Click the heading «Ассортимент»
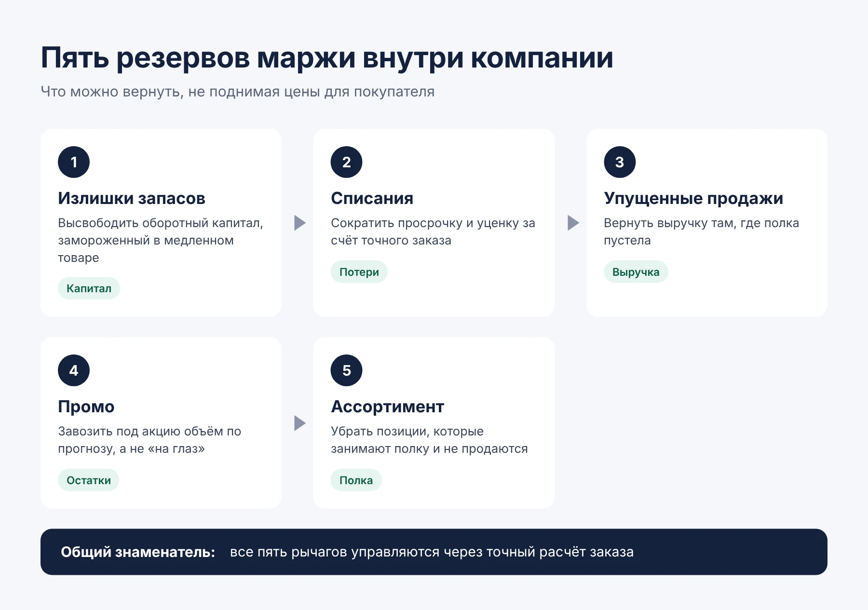The width and height of the screenshot is (868, 610). tap(387, 407)
